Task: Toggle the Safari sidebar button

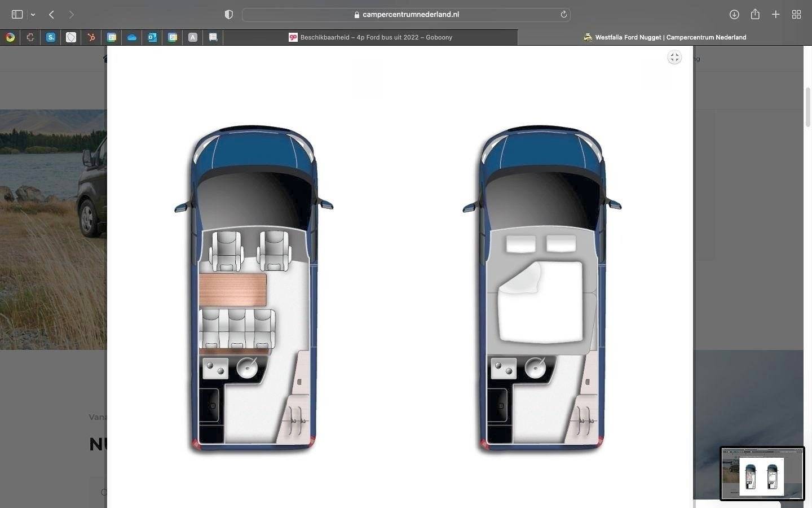Action: tap(17, 15)
